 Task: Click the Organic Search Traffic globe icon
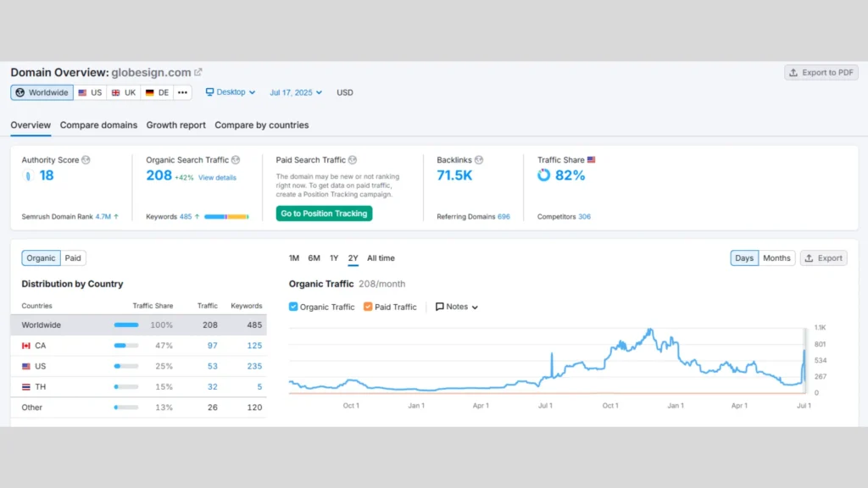(236, 160)
